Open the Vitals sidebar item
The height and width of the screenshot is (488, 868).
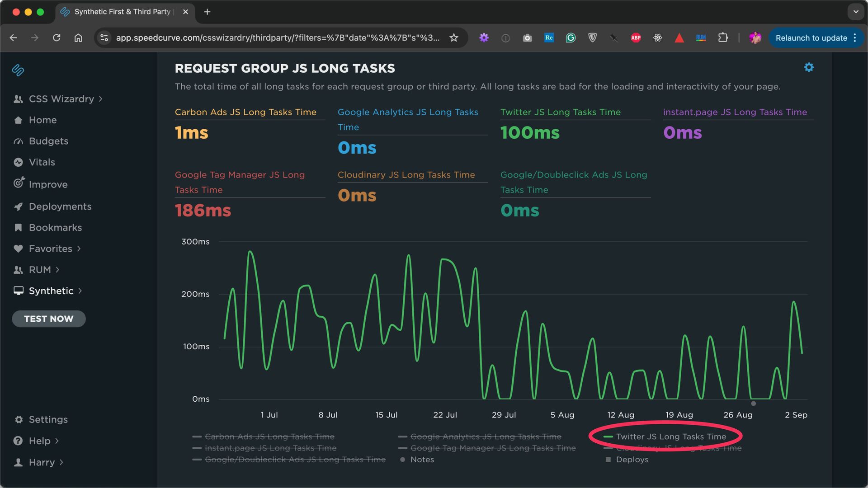[x=34, y=162]
